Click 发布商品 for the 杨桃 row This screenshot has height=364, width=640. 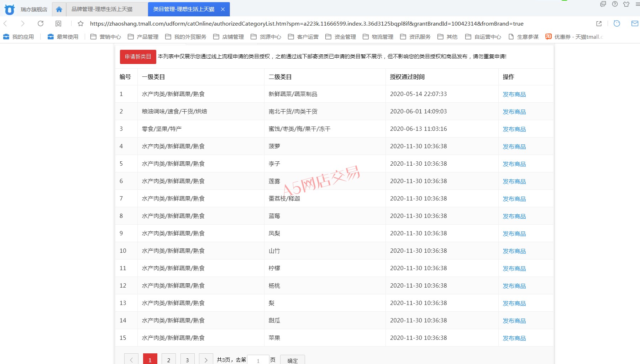coord(514,286)
